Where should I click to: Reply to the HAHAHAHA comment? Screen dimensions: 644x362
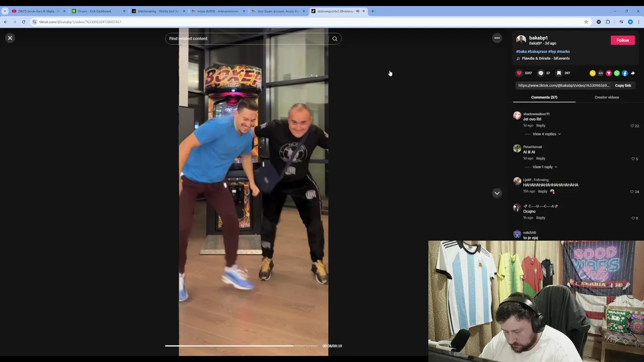pos(542,191)
